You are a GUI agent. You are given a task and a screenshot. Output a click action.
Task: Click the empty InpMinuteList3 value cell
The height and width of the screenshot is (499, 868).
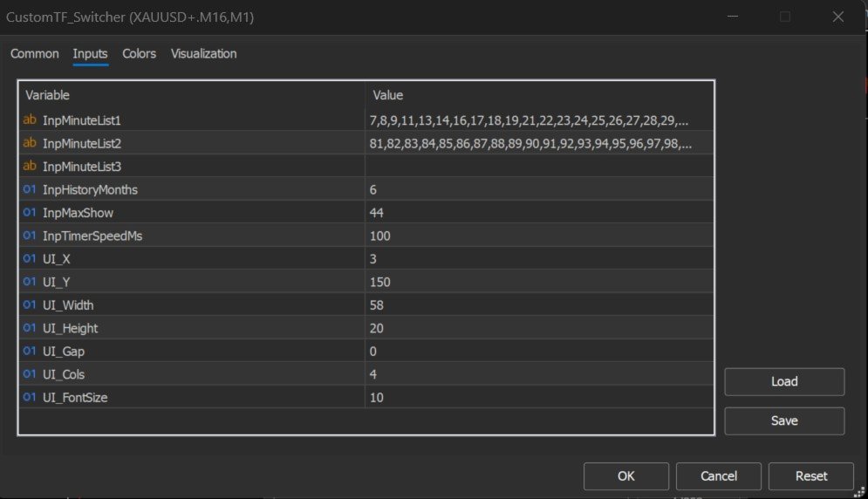[x=532, y=166]
